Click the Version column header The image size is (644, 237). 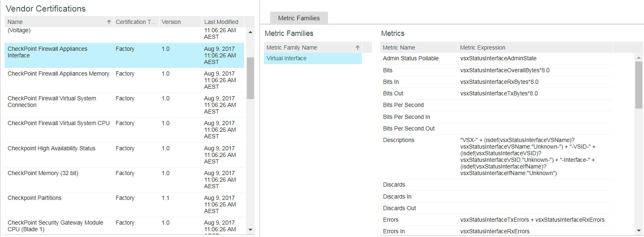[x=181, y=22]
